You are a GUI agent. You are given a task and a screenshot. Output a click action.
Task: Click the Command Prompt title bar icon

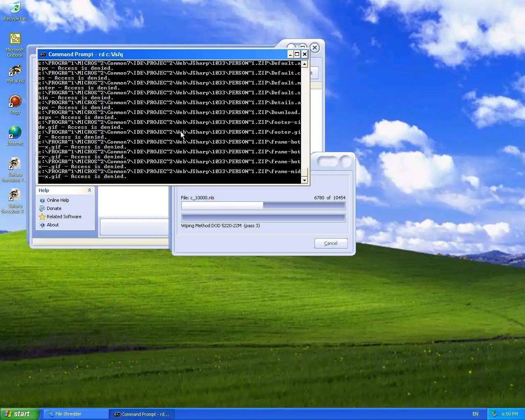point(43,54)
